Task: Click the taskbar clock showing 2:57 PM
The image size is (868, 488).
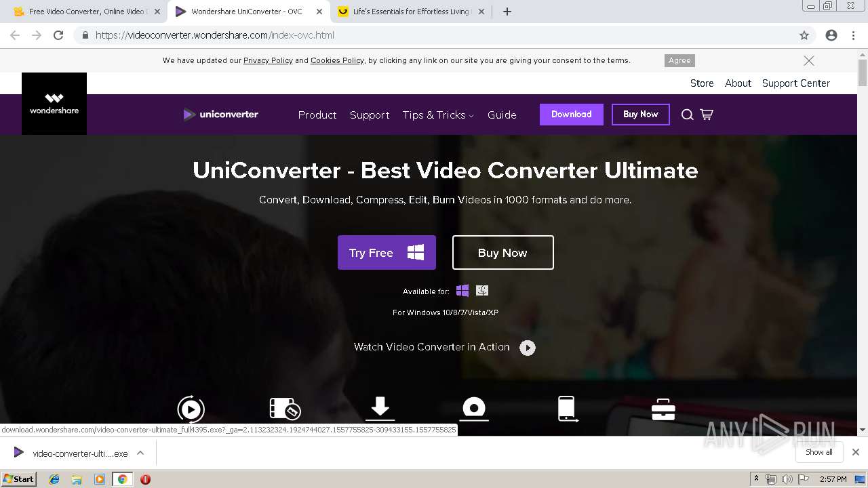Action: (x=833, y=479)
